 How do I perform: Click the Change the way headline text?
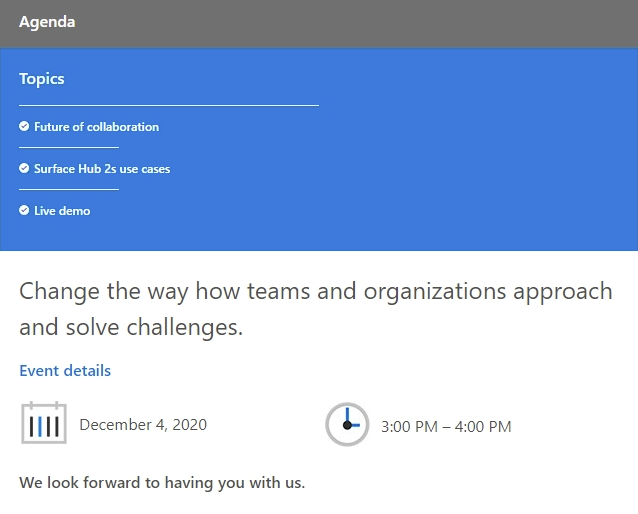click(316, 309)
